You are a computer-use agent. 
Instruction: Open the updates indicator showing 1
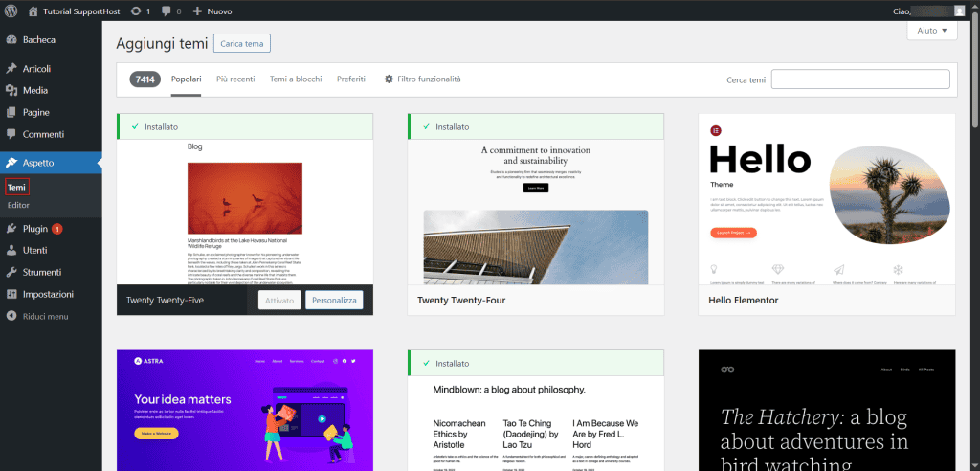coord(141,11)
